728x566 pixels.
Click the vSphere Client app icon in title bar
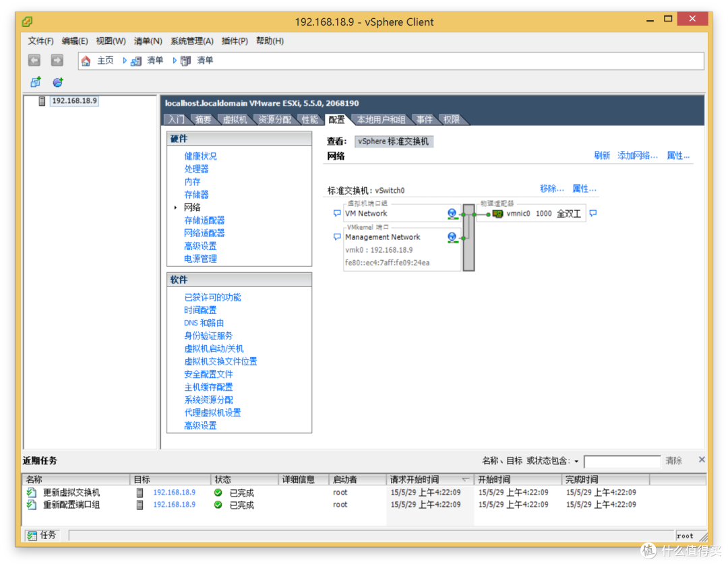click(28, 22)
